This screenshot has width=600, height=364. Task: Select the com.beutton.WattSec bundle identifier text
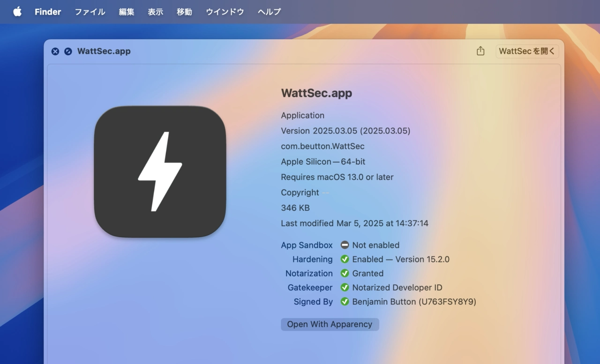pos(322,146)
